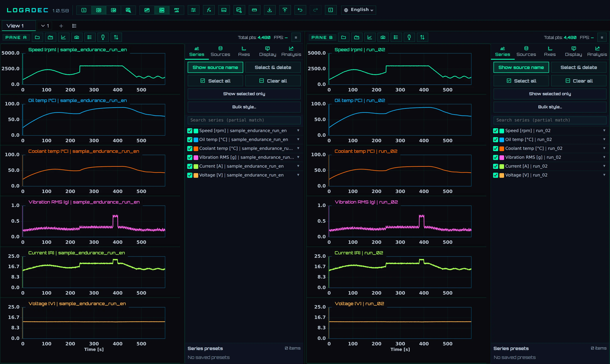Image resolution: width=610 pixels, height=364 pixels.
Task: Open the sliders settings icon in toolbar
Action: pyautogui.click(x=193, y=10)
